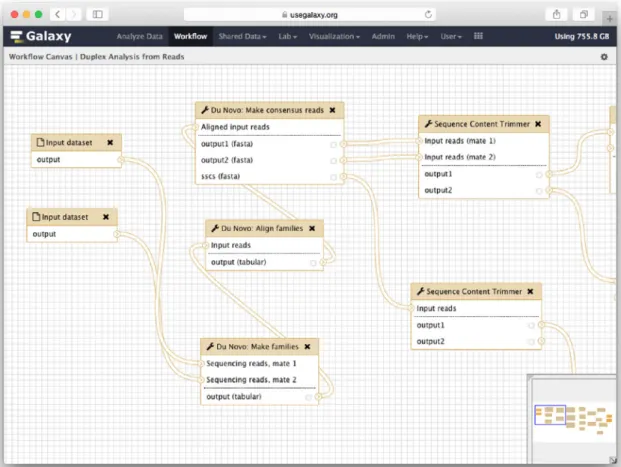Select the Du Novo: Align families title
The width and height of the screenshot is (621, 467).
coord(262,229)
